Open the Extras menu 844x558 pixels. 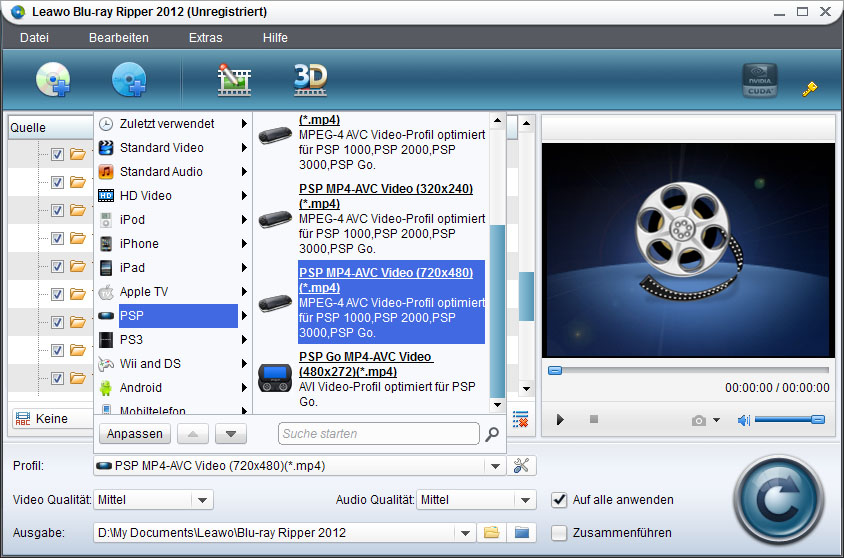[x=206, y=37]
